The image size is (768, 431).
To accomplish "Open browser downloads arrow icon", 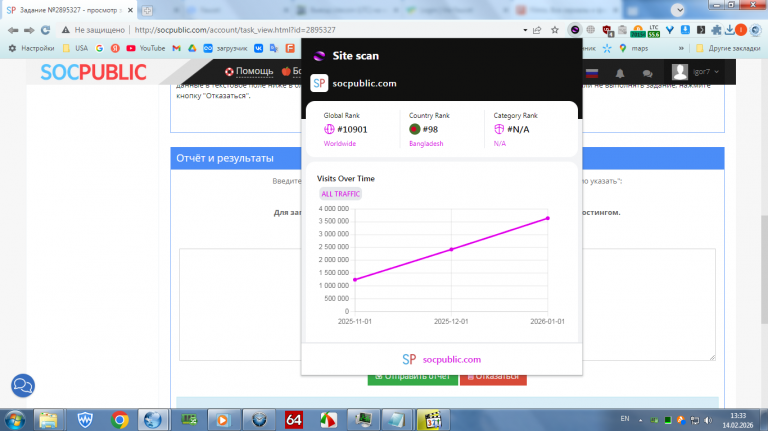I will tap(729, 30).
